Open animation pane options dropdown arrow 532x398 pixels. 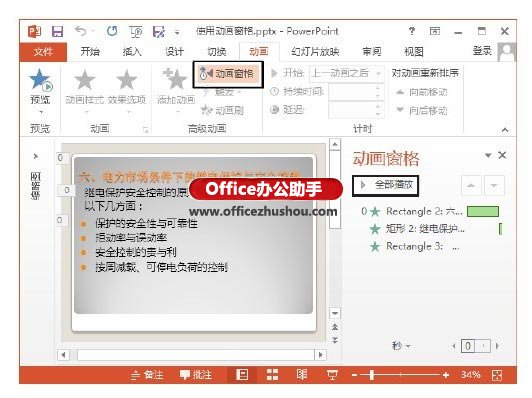pyautogui.click(x=488, y=155)
